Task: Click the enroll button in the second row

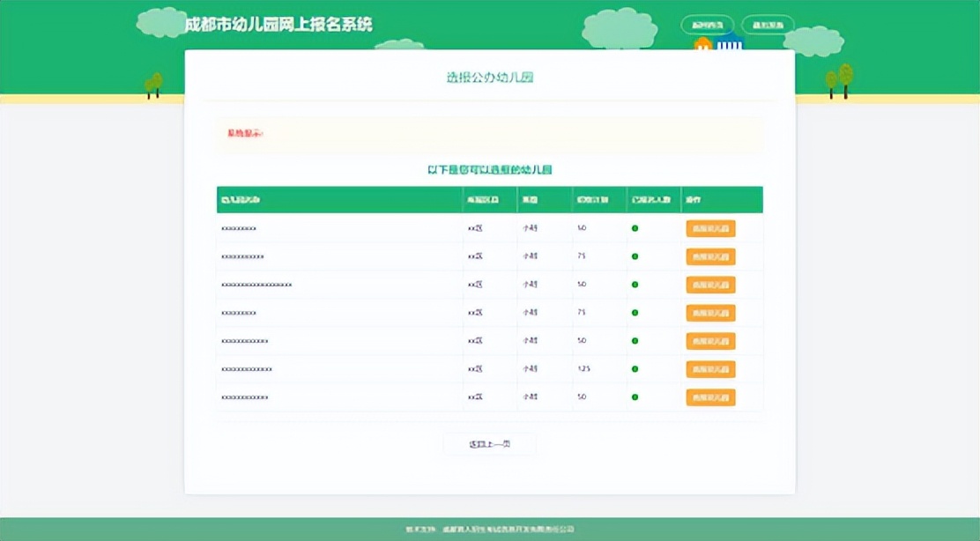Action: click(x=711, y=256)
